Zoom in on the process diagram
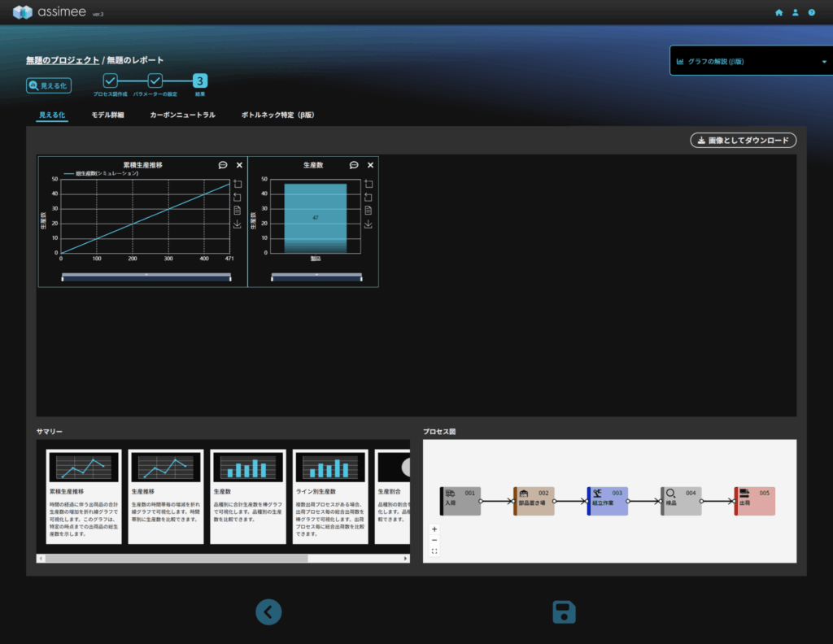The height and width of the screenshot is (644, 833). tap(434, 529)
